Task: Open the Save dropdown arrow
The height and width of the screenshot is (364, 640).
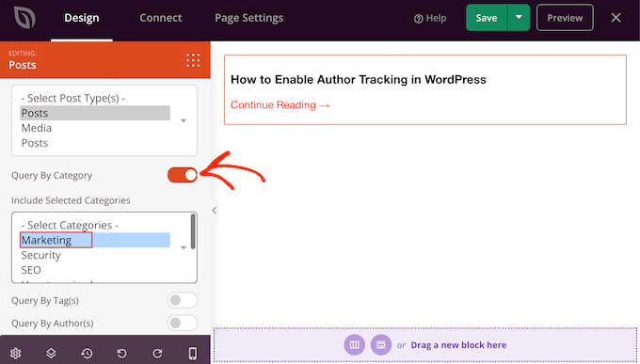Action: click(519, 18)
